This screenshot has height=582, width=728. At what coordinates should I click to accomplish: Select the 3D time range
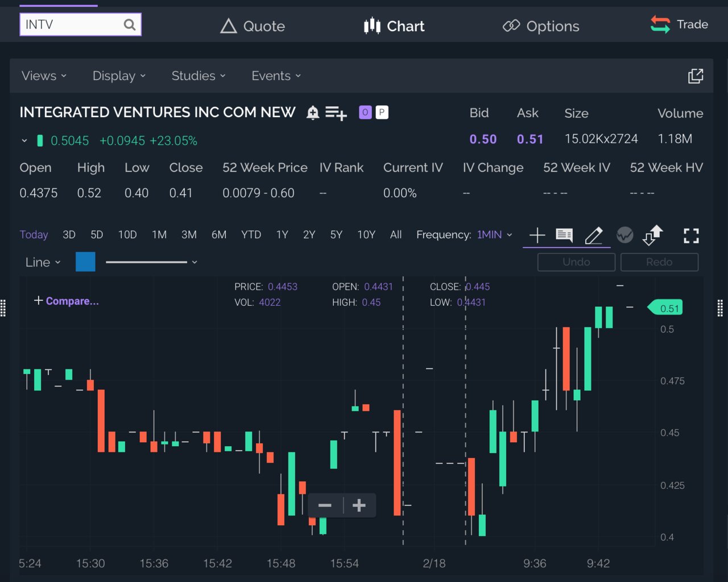click(x=69, y=235)
